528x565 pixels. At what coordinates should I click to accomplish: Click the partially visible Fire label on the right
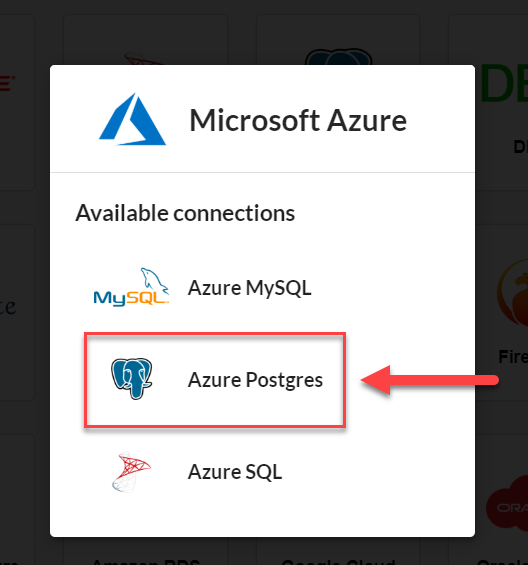coord(513,357)
